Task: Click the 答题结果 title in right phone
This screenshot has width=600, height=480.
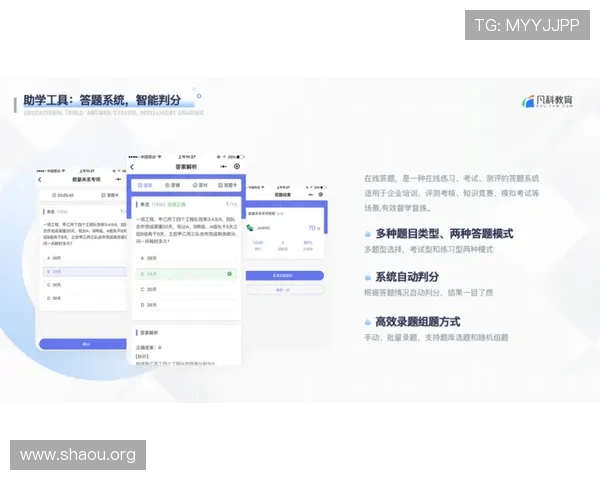Action: point(283,195)
